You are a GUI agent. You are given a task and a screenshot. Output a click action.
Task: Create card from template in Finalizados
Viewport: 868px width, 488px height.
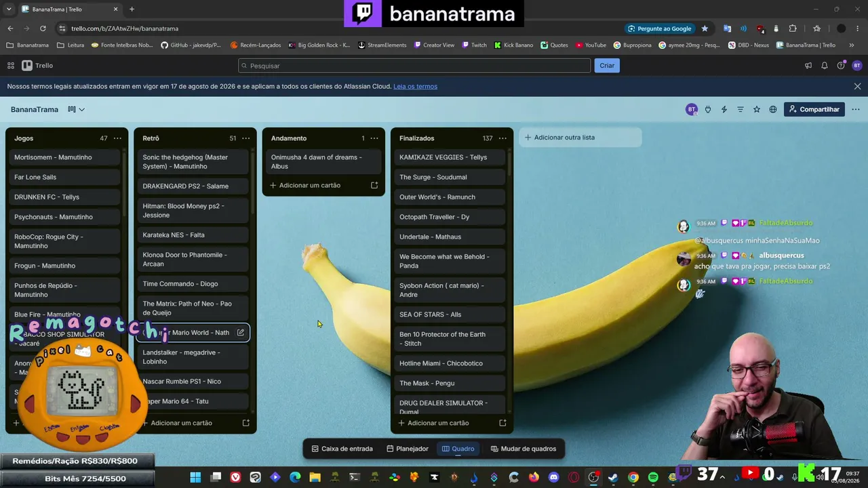pyautogui.click(x=502, y=423)
